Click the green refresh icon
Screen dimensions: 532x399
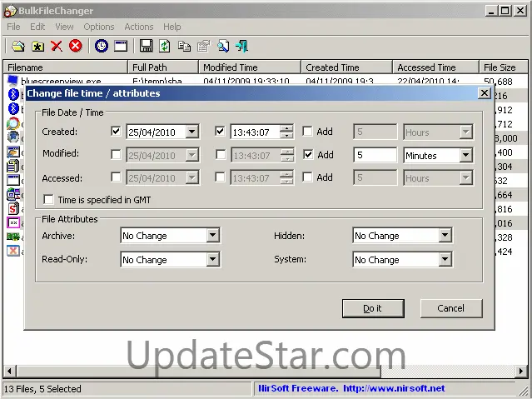pyautogui.click(x=165, y=46)
